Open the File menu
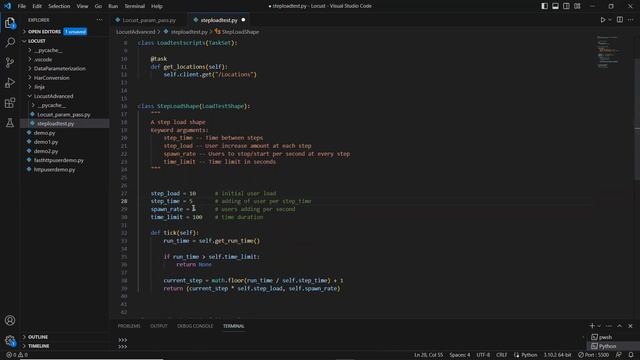The height and width of the screenshot is (360, 640). tap(22, 6)
